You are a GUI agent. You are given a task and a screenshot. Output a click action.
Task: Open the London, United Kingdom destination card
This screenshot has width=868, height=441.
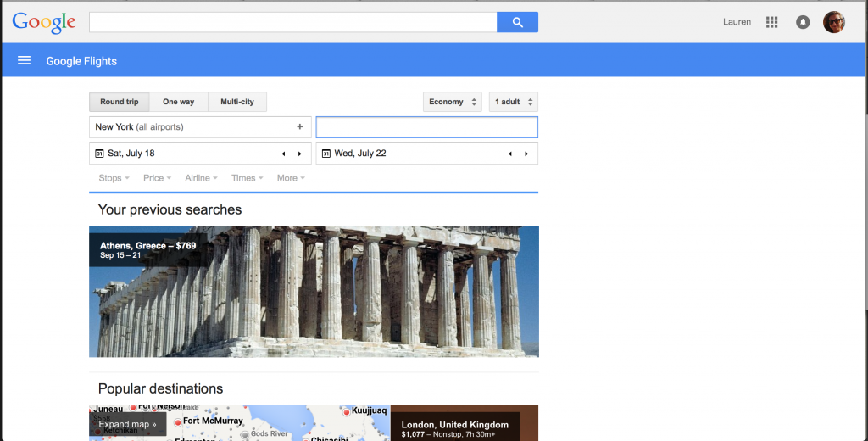click(464, 423)
